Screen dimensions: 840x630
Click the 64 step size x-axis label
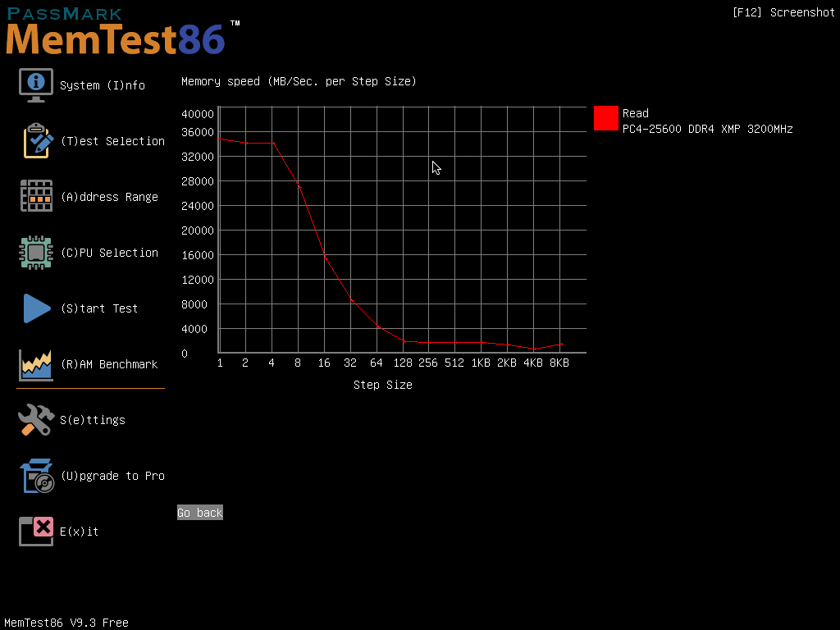(x=376, y=363)
